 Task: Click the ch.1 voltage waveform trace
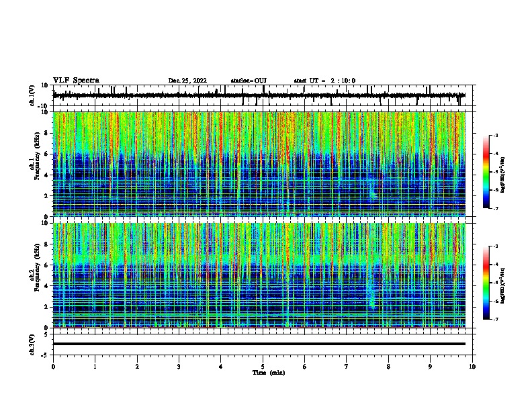point(259,95)
